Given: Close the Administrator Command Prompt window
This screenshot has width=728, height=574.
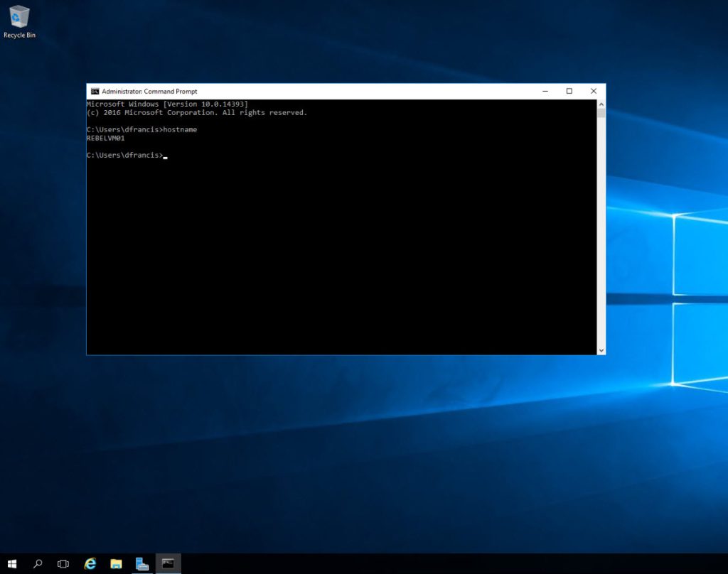Looking at the screenshot, I should [593, 91].
